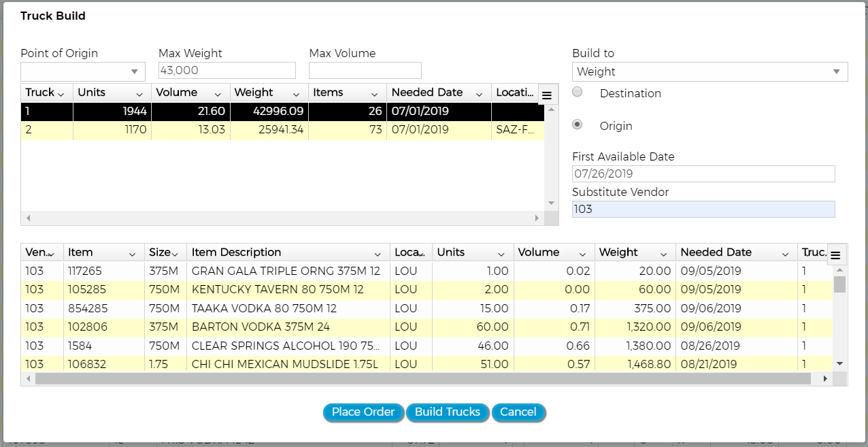
Task: Click the items grid horizontal scrollbar
Action: point(422,378)
